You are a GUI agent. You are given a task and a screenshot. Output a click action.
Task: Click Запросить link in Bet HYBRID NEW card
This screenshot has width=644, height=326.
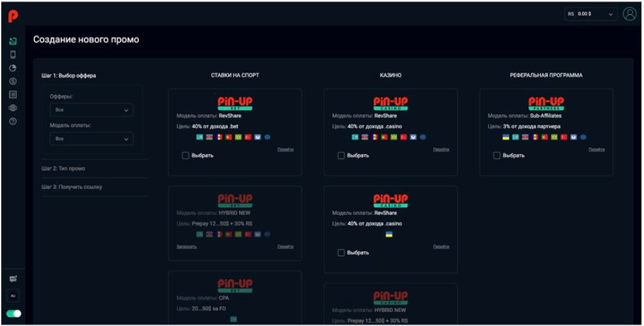pyautogui.click(x=187, y=247)
